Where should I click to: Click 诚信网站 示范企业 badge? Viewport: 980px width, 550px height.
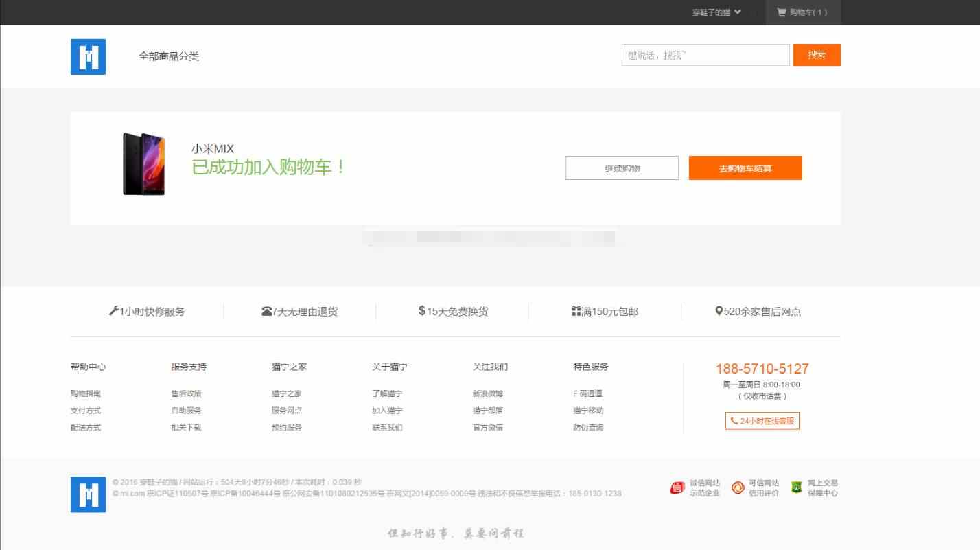[x=695, y=488]
